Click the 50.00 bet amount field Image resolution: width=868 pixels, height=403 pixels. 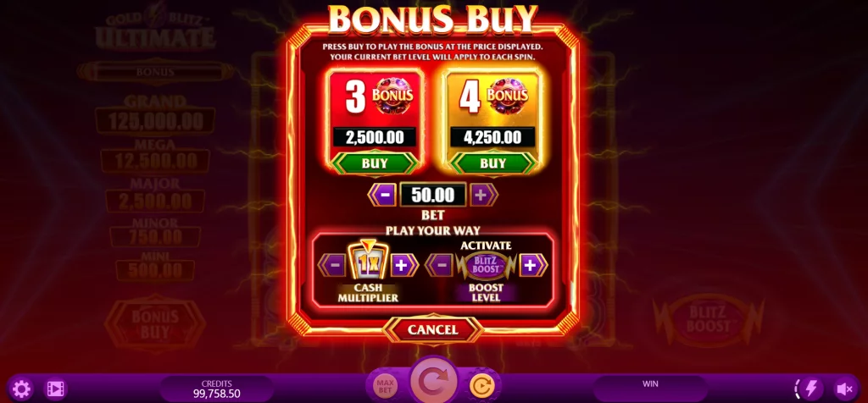coord(433,195)
